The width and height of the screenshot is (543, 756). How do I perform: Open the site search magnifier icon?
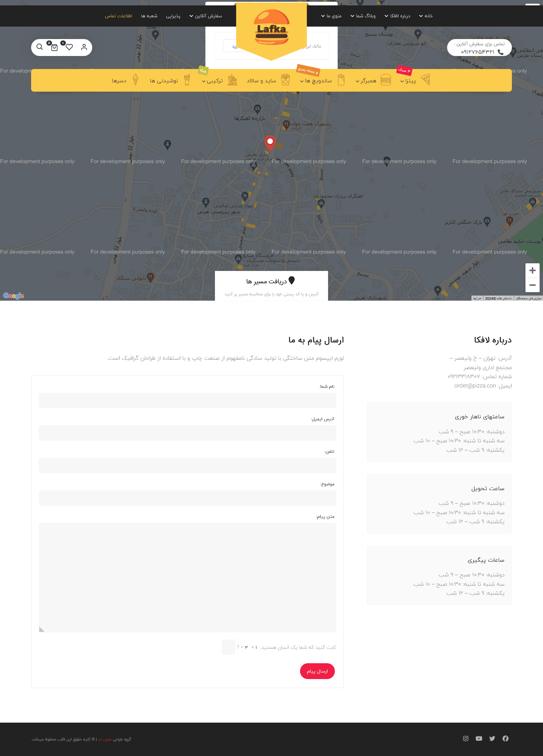(40, 47)
